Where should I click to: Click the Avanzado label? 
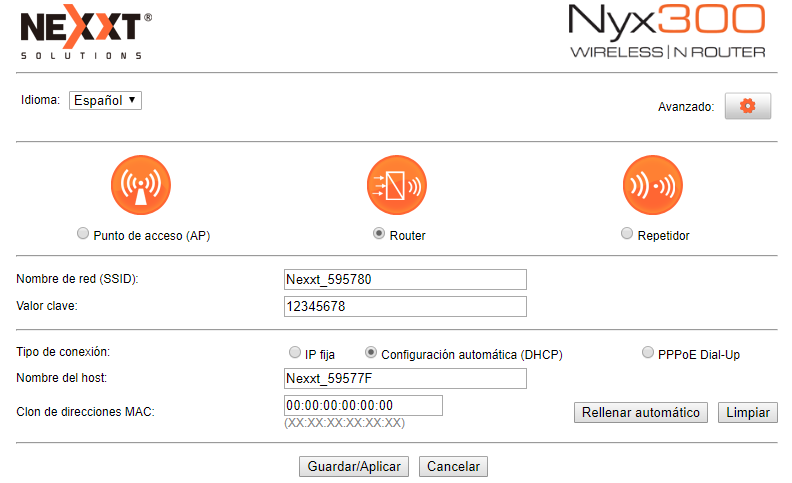tap(686, 107)
